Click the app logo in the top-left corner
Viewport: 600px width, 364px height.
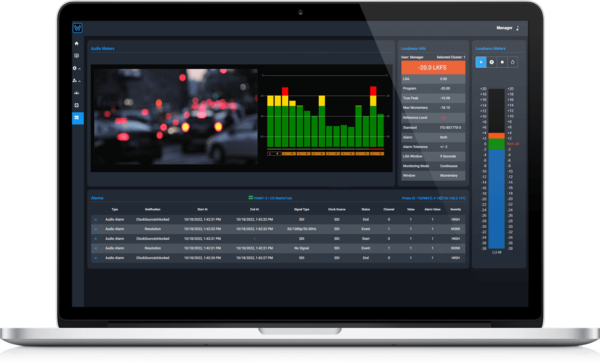pyautogui.click(x=78, y=28)
